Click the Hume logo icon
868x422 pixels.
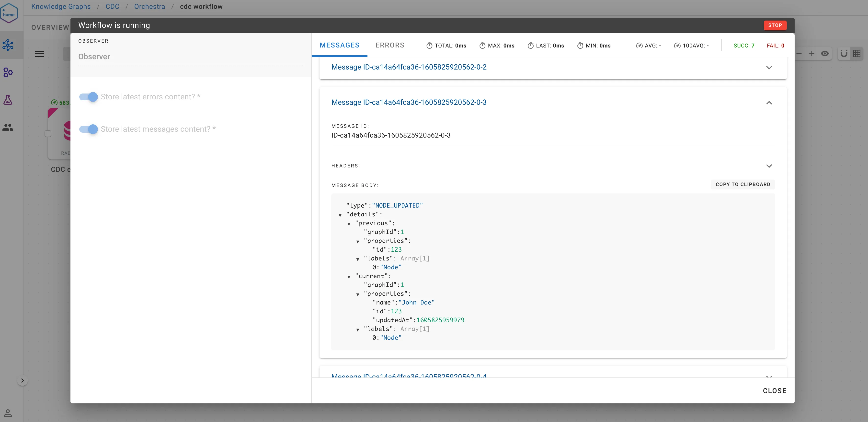click(9, 13)
